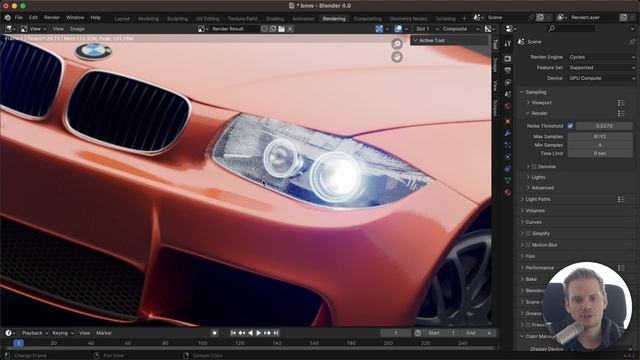Open the Particles properties tab icon
The height and width of the screenshot is (360, 640).
508,145
